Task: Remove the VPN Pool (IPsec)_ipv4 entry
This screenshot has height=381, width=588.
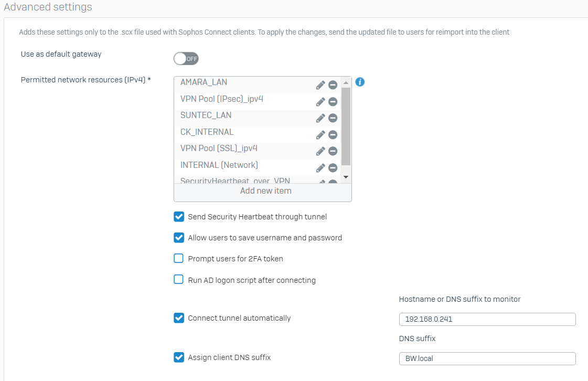Action: [333, 102]
